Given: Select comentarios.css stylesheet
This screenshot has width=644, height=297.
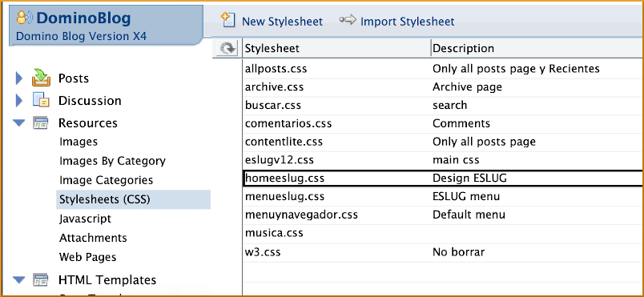Looking at the screenshot, I should point(288,123).
